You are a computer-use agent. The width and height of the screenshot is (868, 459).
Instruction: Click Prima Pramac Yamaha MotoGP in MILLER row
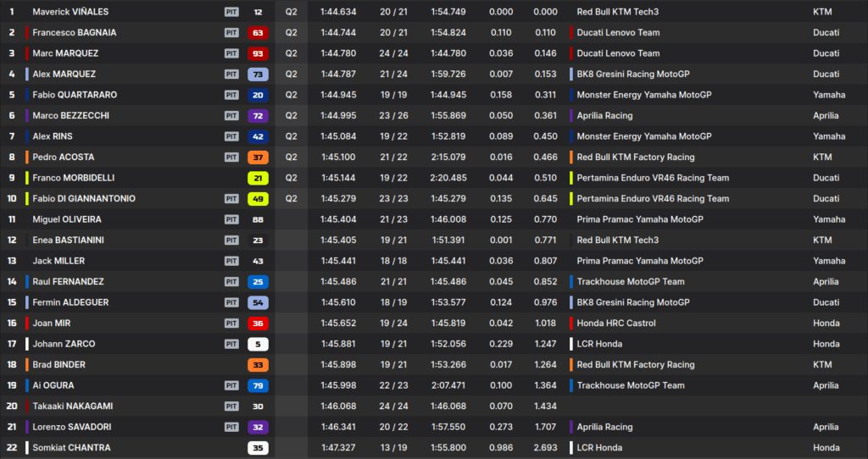(x=640, y=261)
